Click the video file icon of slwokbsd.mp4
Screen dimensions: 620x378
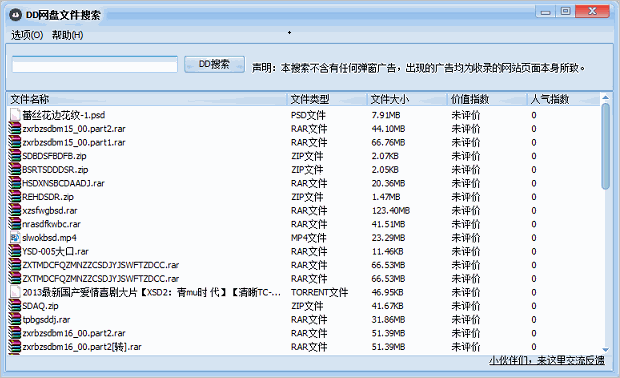click(15, 238)
